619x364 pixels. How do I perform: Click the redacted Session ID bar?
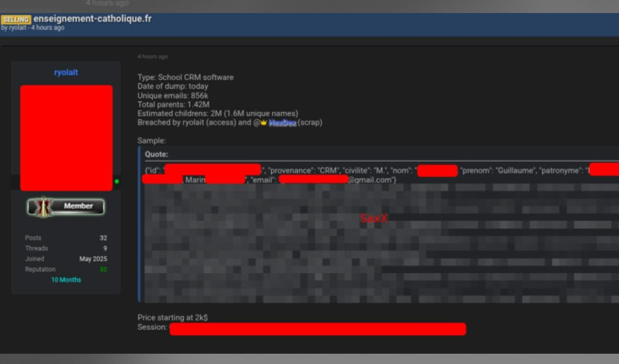(x=317, y=329)
